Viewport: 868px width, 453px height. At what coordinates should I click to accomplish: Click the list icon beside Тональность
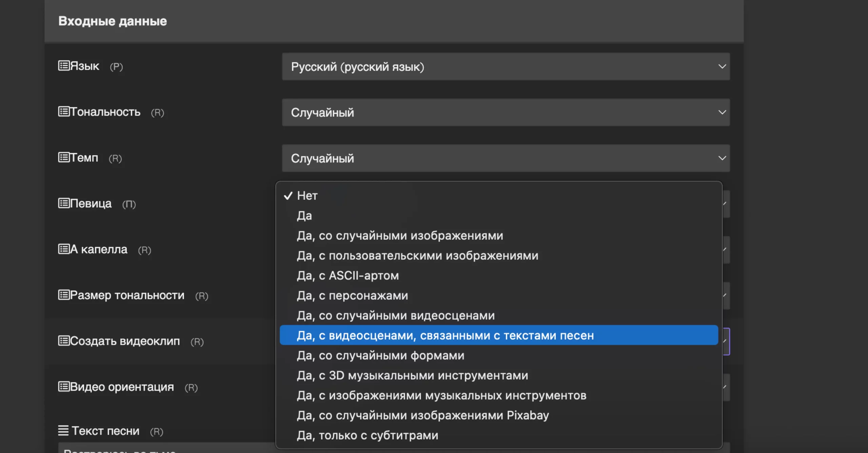64,111
